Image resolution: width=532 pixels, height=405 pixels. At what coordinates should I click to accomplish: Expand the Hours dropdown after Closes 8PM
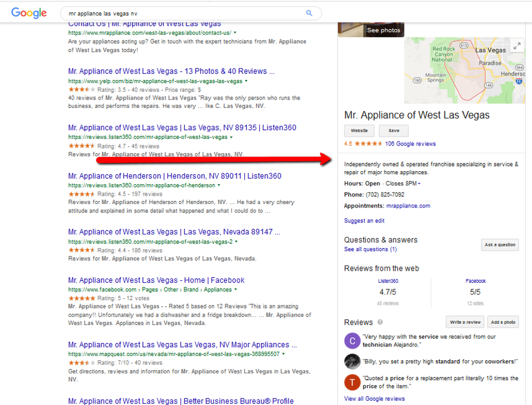(419, 184)
